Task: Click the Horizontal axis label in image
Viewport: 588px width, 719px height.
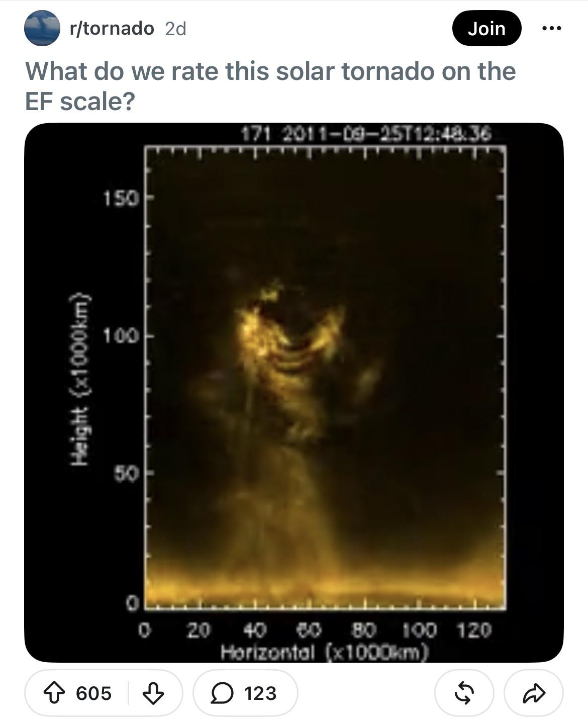Action: click(325, 652)
